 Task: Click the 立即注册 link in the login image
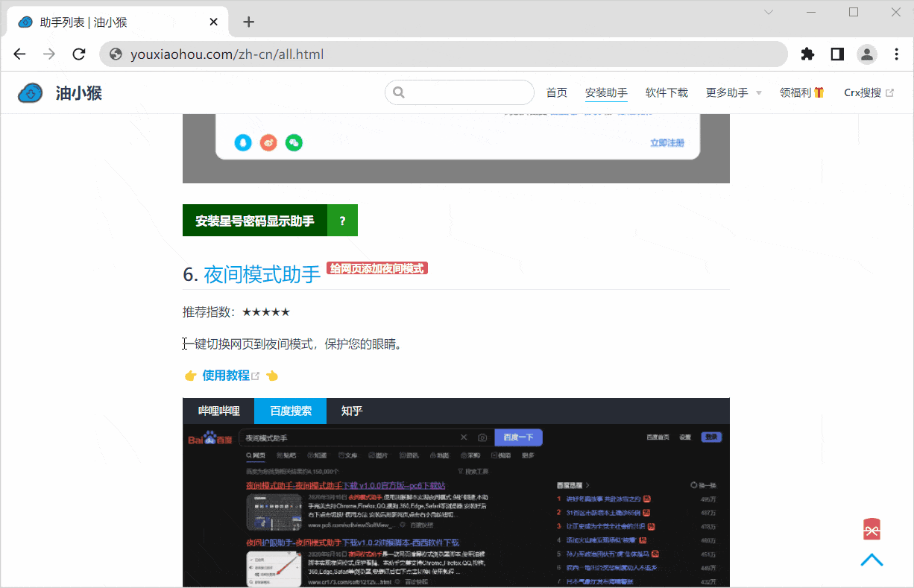click(x=667, y=143)
